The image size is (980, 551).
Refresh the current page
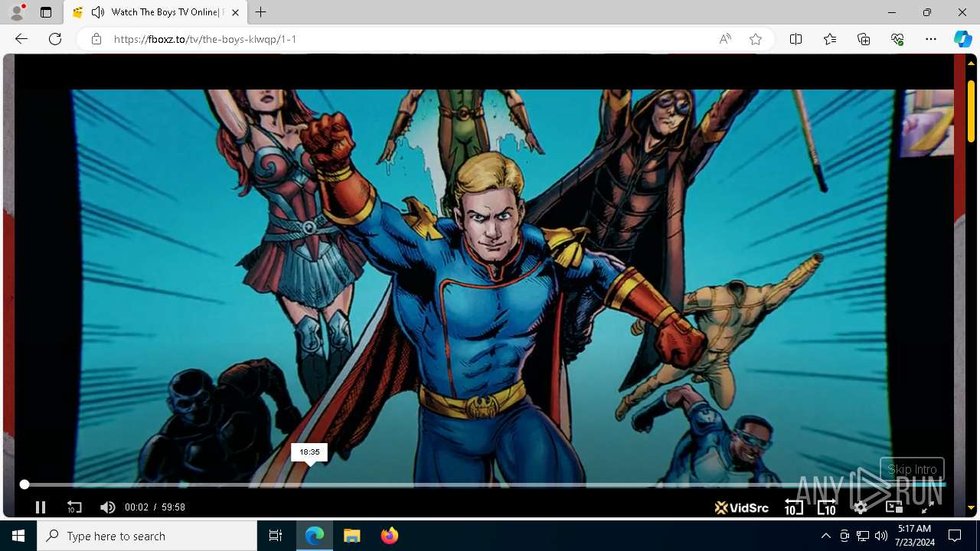click(55, 39)
